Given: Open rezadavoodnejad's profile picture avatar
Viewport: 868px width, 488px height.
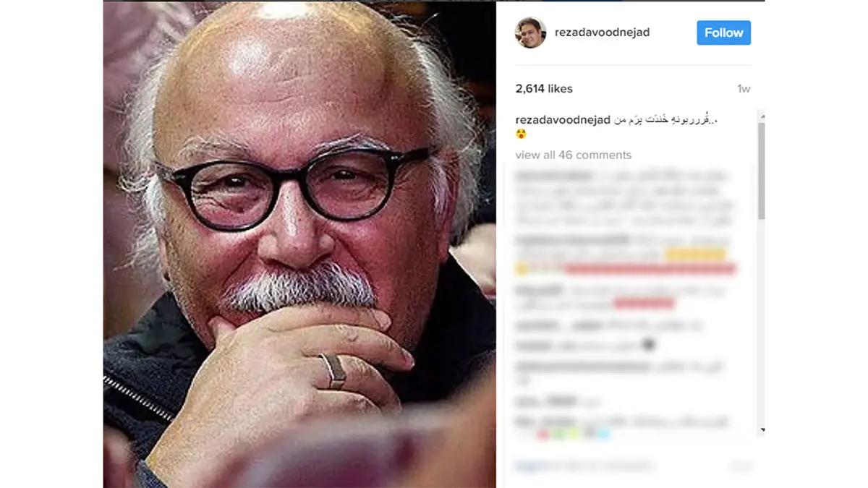Looking at the screenshot, I should tap(530, 33).
